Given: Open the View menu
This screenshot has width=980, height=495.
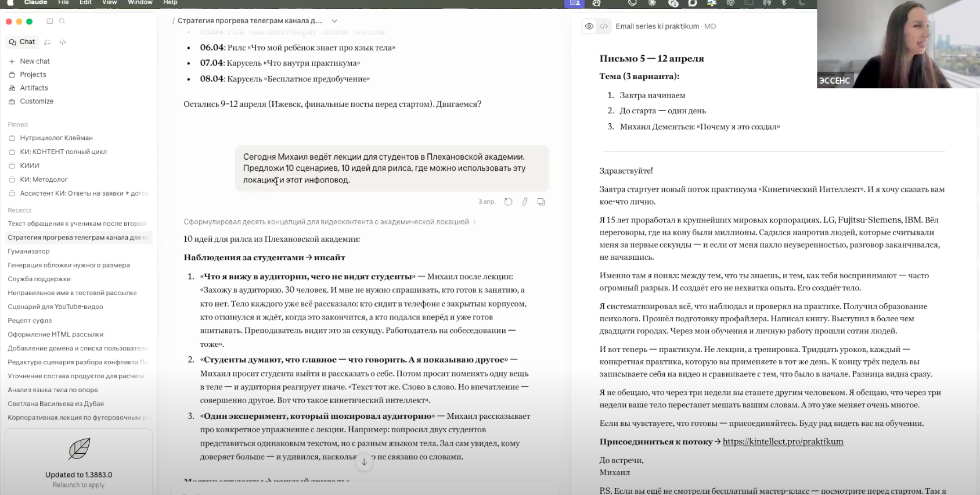Looking at the screenshot, I should pyautogui.click(x=109, y=3).
